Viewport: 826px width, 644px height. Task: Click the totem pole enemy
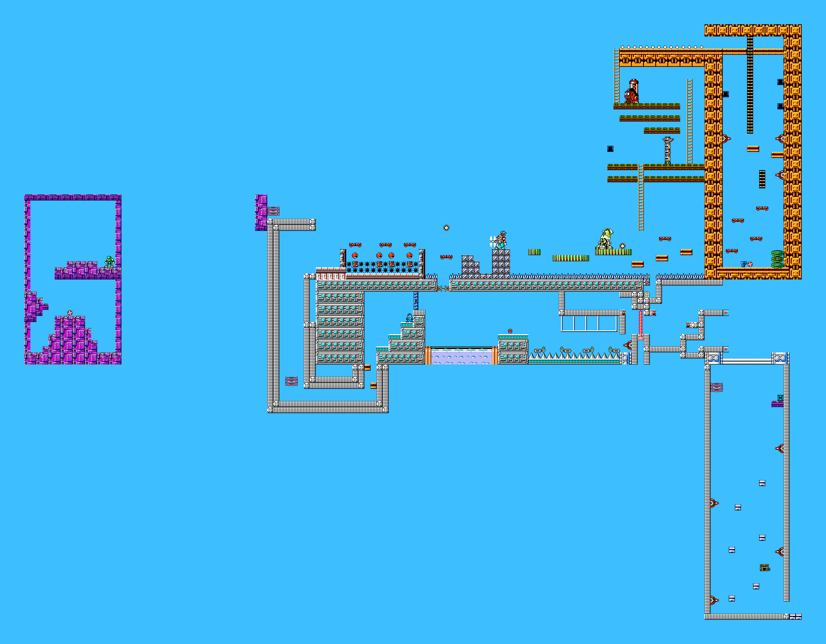tap(668, 150)
